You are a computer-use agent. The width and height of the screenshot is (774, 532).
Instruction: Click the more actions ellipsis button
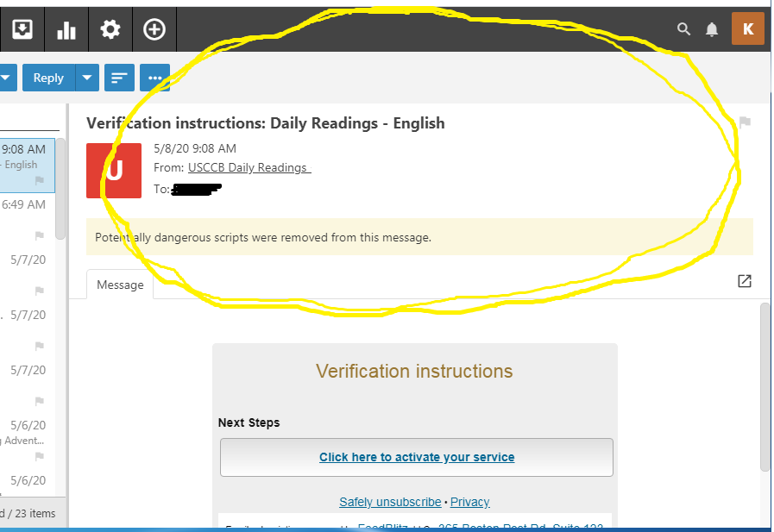pos(154,78)
